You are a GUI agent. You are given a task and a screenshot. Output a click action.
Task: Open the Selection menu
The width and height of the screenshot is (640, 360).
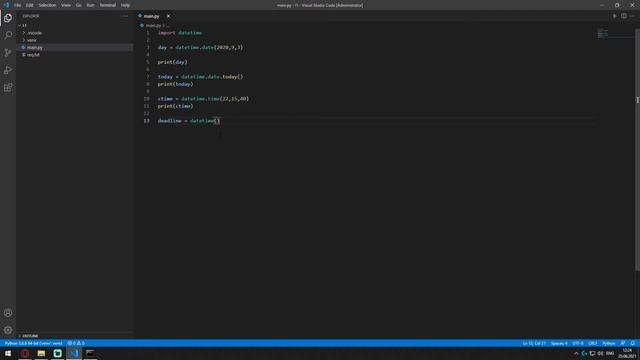tap(47, 5)
